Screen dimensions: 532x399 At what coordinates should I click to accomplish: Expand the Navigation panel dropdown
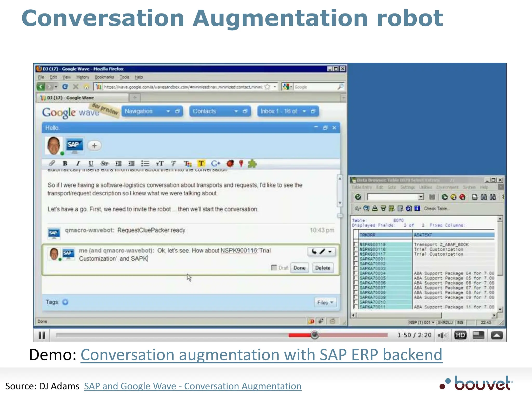tap(168, 111)
